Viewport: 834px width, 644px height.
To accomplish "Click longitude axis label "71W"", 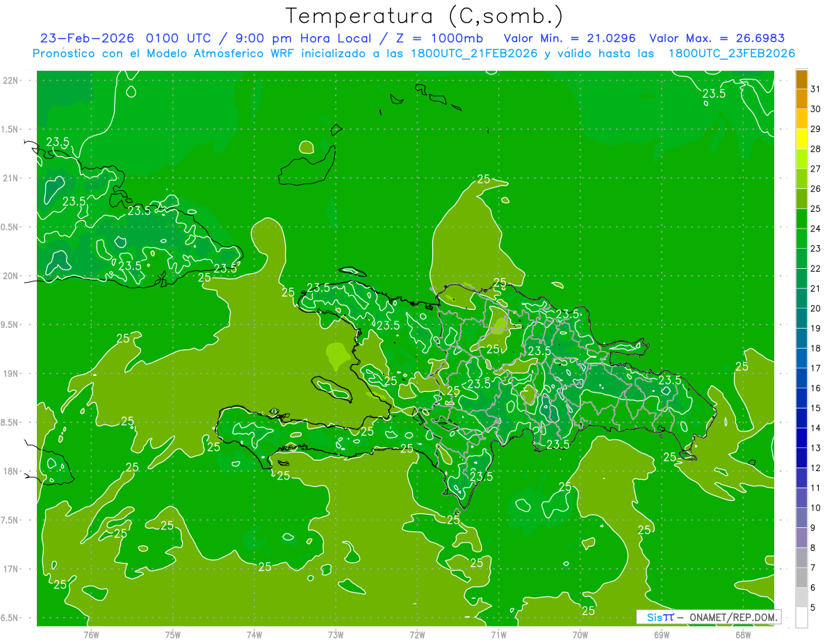I will click(x=498, y=634).
